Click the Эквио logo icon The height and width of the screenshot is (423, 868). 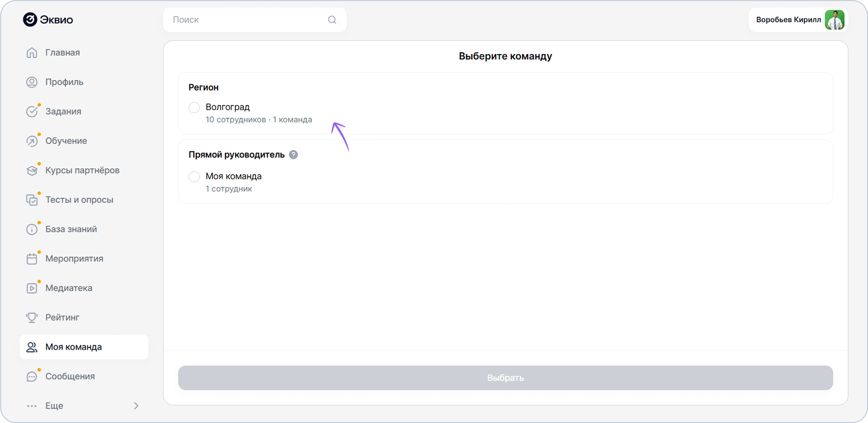coord(30,20)
